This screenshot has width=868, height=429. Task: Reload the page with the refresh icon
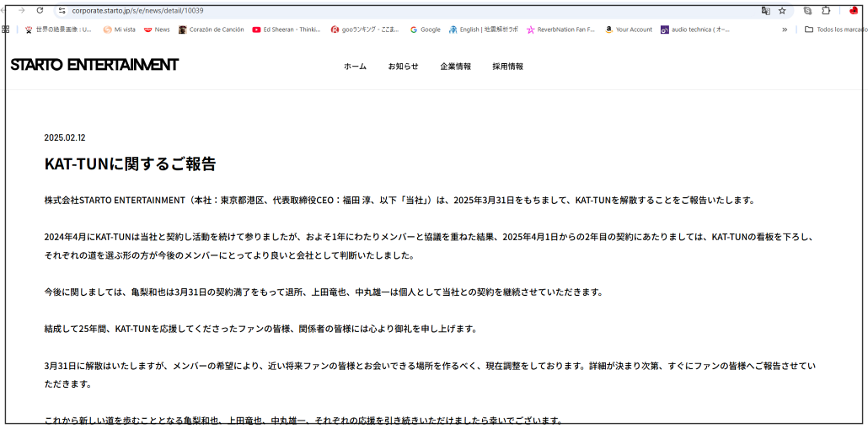(x=40, y=10)
